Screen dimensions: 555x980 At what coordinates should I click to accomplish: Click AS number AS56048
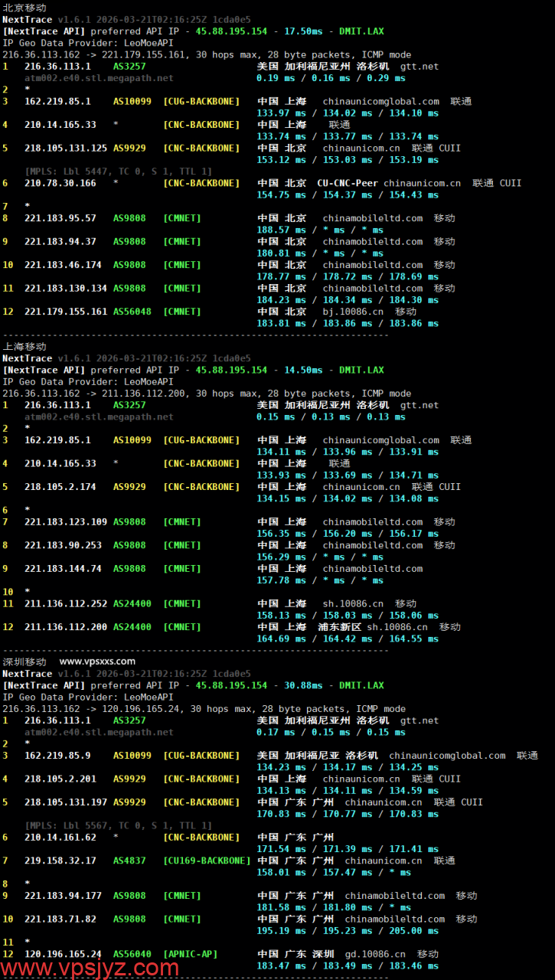click(132, 312)
